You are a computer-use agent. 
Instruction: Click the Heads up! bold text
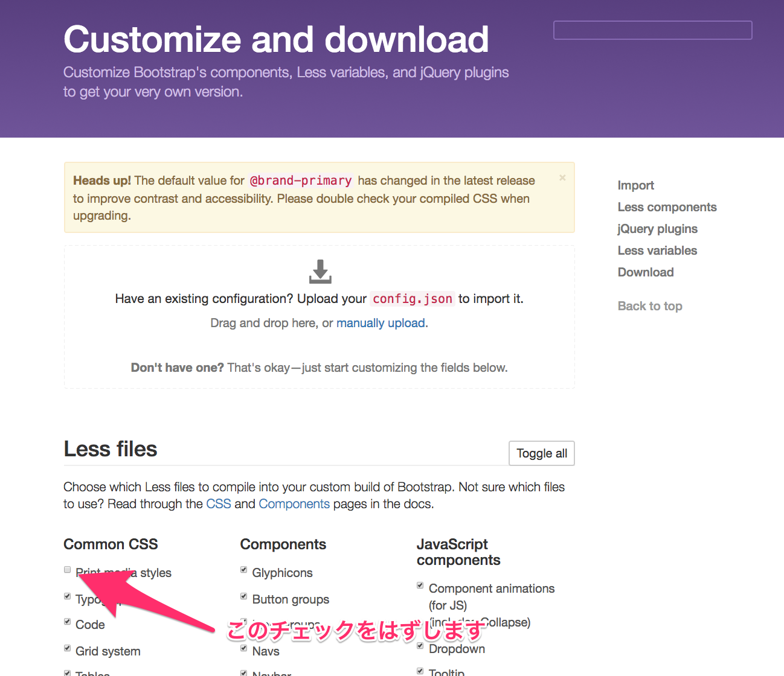pyautogui.click(x=102, y=180)
